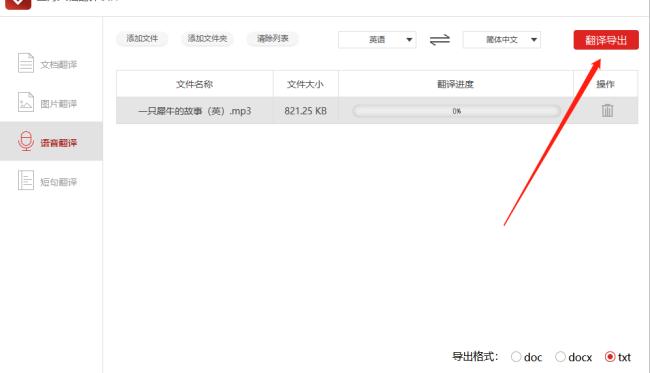Open the 文档翻译 document translation section

pos(51,64)
